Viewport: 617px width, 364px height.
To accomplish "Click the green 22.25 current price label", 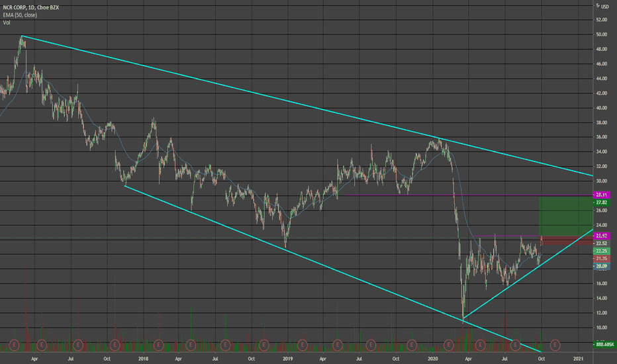I will click(601, 251).
